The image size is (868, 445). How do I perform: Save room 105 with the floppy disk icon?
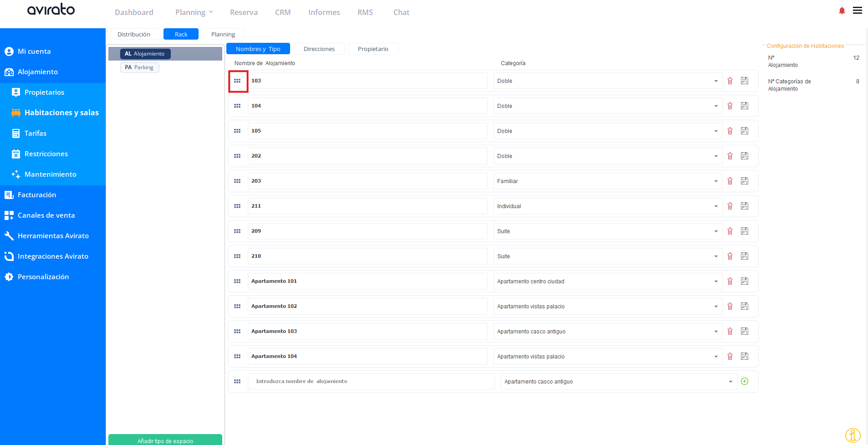pyautogui.click(x=745, y=131)
